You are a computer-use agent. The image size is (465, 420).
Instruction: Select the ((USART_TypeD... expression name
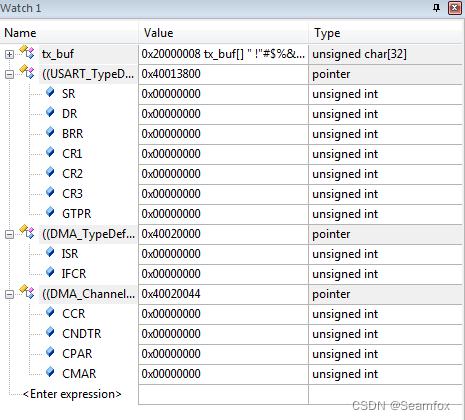[x=88, y=74]
